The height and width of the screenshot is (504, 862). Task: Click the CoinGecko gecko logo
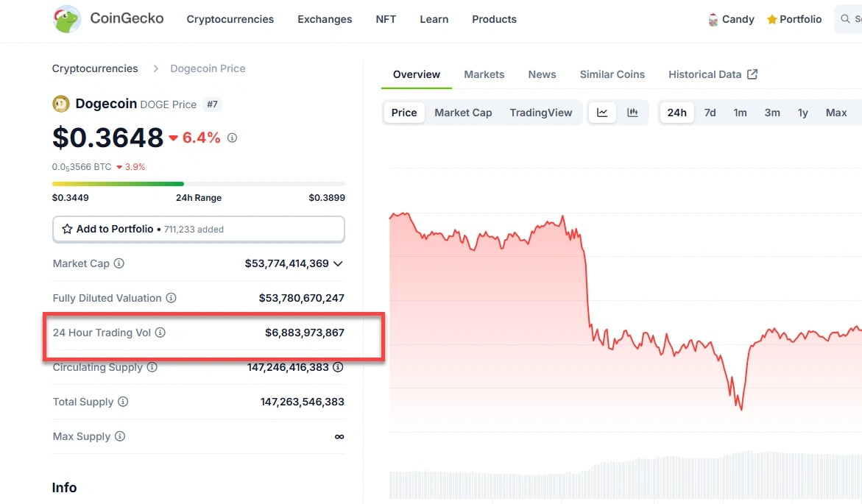coord(67,19)
